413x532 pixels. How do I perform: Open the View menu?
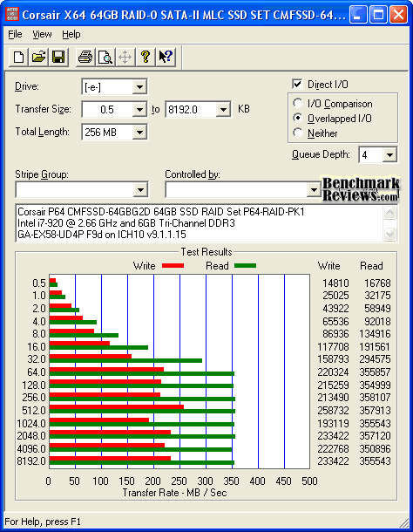tap(42, 34)
